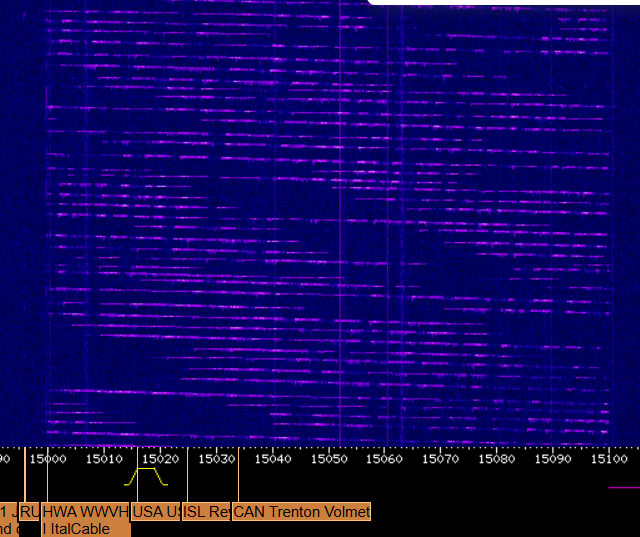Tune to 15100 on the frequency scale

point(609,459)
